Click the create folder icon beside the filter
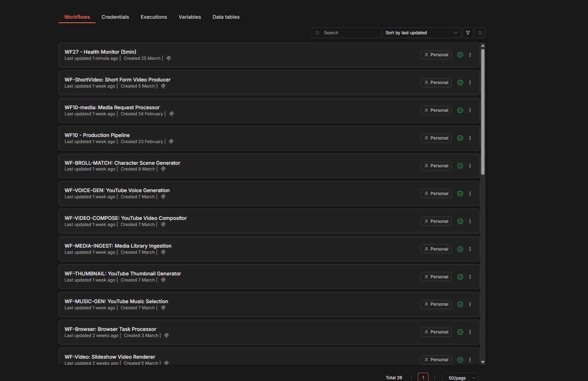Image resolution: width=588 pixels, height=381 pixels. [x=480, y=33]
